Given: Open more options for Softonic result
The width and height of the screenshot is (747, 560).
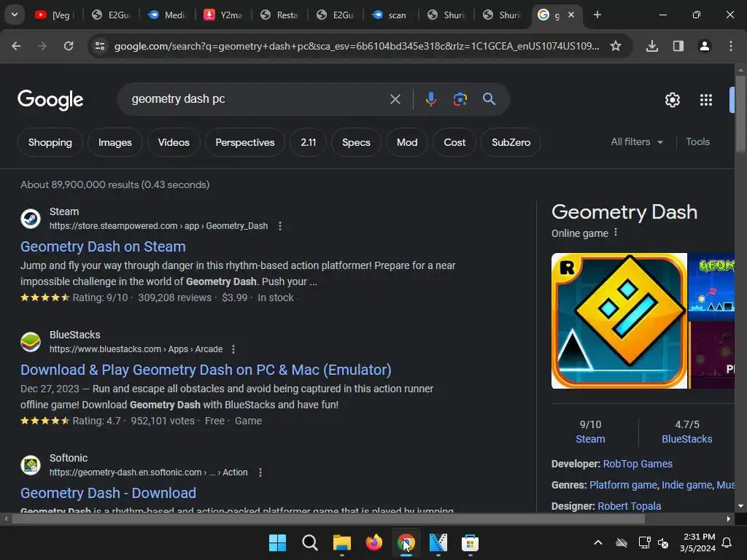Looking at the screenshot, I should point(260,472).
